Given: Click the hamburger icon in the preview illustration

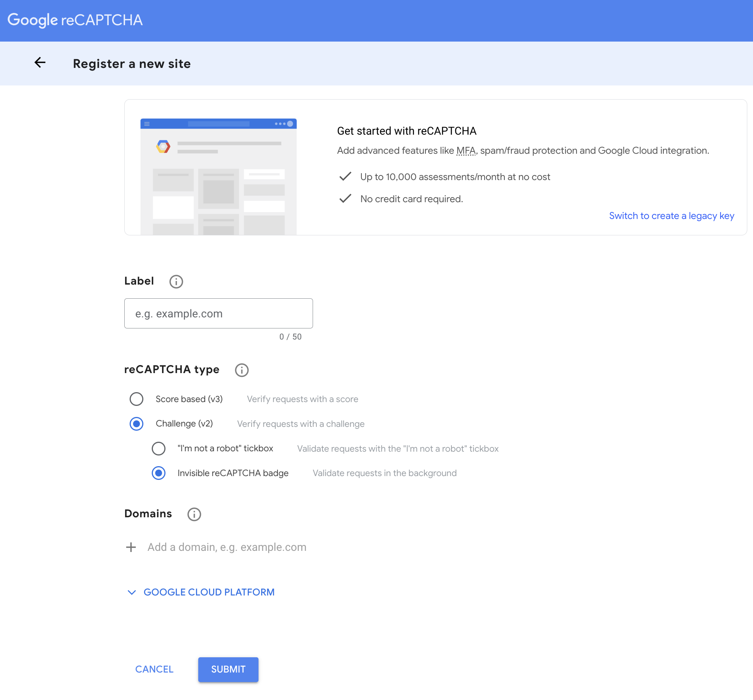Looking at the screenshot, I should click(x=147, y=123).
